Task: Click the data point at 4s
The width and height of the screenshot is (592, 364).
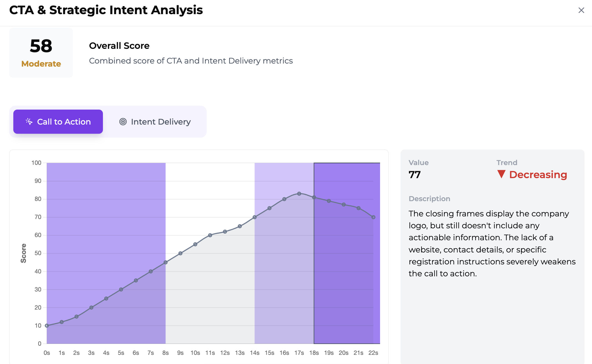Action: pyautogui.click(x=106, y=299)
